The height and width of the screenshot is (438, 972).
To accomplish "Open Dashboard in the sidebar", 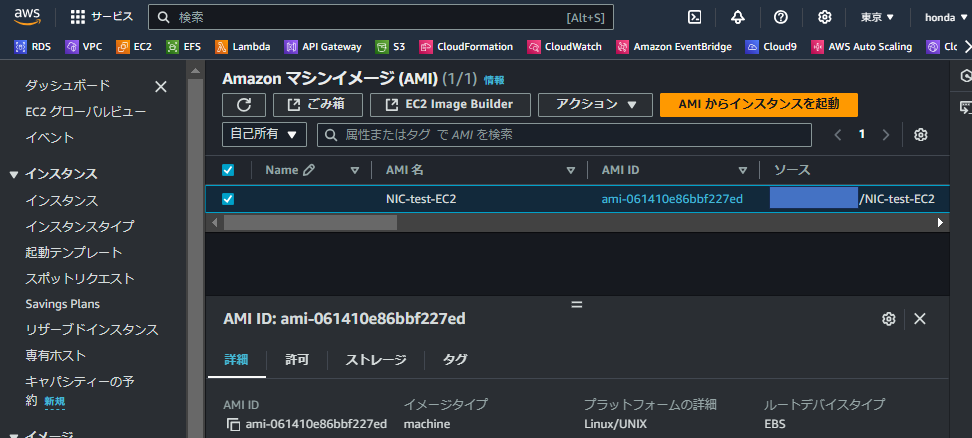I will coord(68,85).
